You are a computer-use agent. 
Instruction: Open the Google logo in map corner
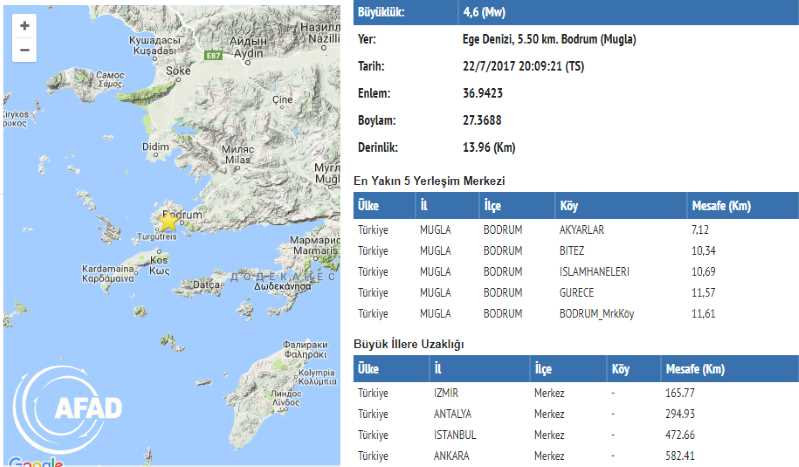38,461
